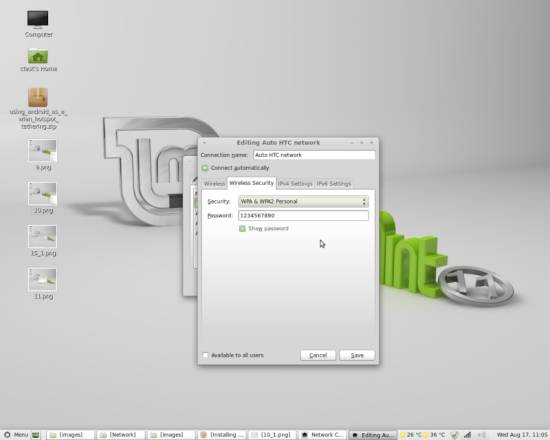Open the window menu of the Editing dialog

click(204, 142)
